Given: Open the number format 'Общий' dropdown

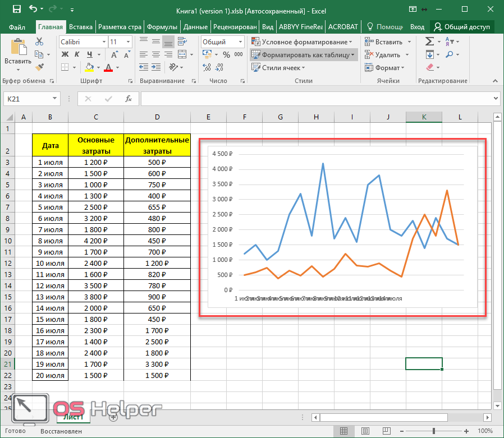Looking at the screenshot, I should 241,42.
